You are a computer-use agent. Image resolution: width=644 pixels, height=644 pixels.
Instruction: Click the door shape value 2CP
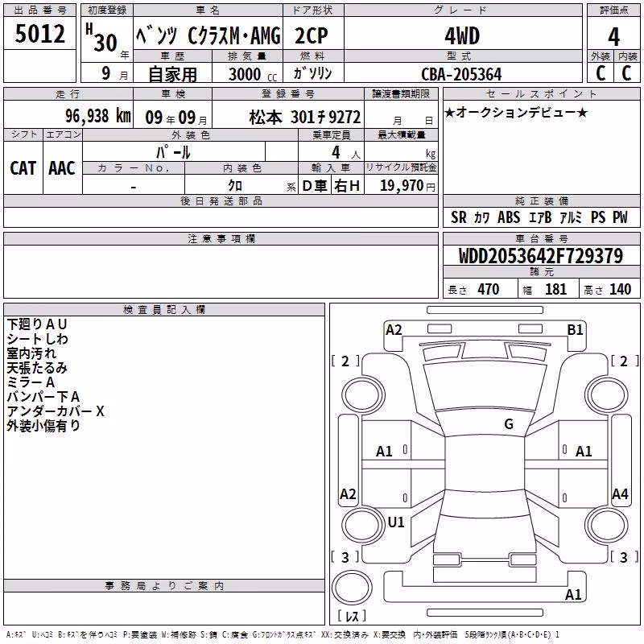[x=312, y=35]
